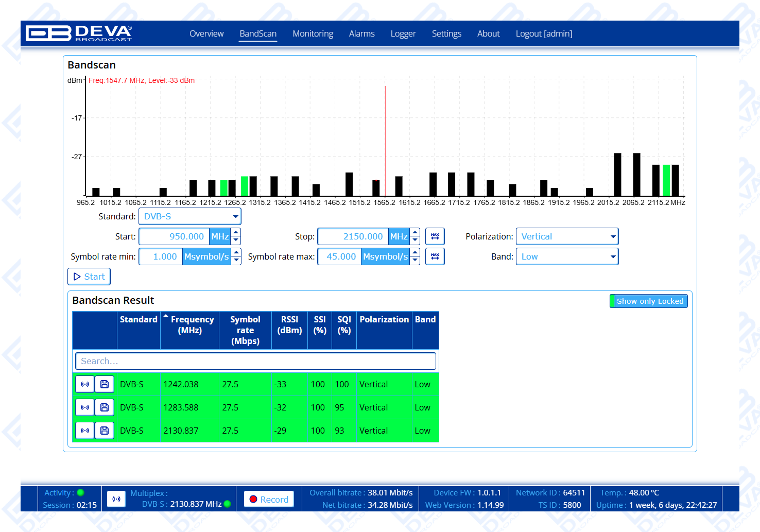Image resolution: width=760 pixels, height=532 pixels.
Task: Open the Band selection dropdown
Action: pyautogui.click(x=567, y=256)
